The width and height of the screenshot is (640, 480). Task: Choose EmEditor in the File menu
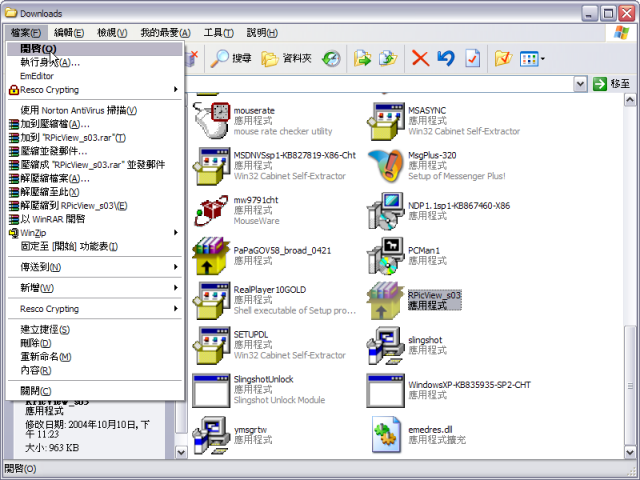[95, 76]
